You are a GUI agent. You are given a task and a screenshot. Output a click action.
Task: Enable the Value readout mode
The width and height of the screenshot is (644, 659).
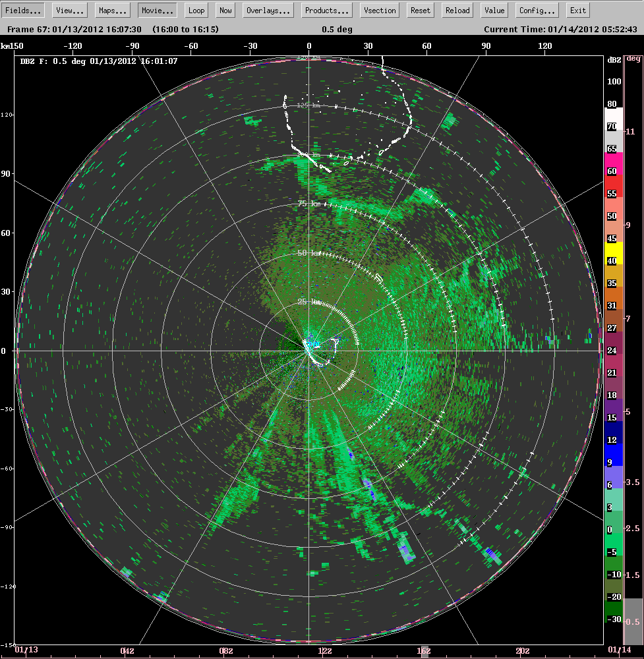click(494, 10)
